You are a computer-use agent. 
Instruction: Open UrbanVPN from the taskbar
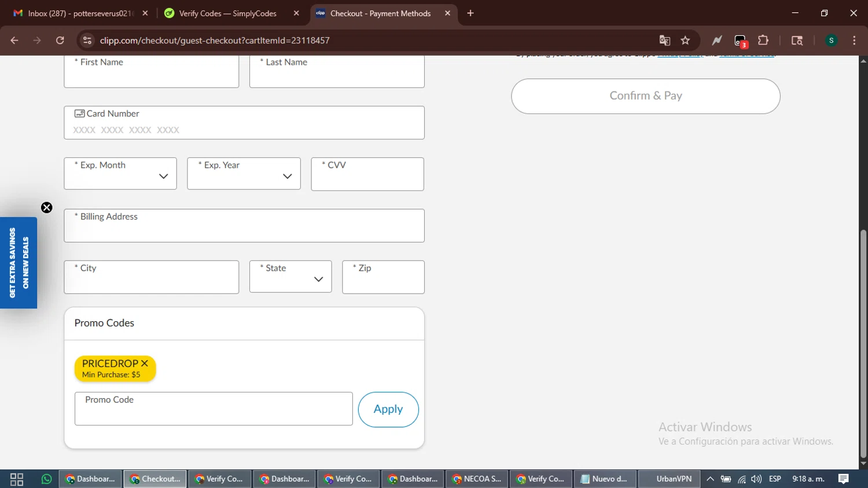pyautogui.click(x=670, y=479)
